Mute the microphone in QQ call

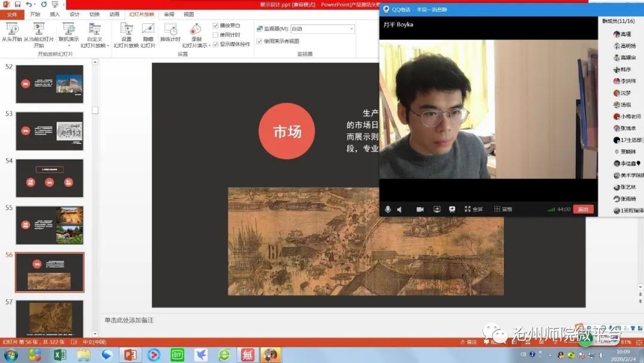point(388,210)
